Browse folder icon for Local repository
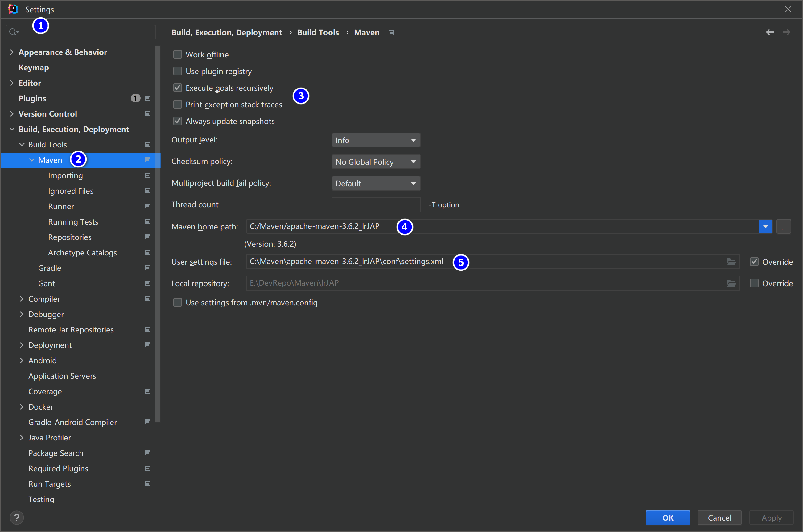This screenshot has height=532, width=803. click(x=731, y=283)
